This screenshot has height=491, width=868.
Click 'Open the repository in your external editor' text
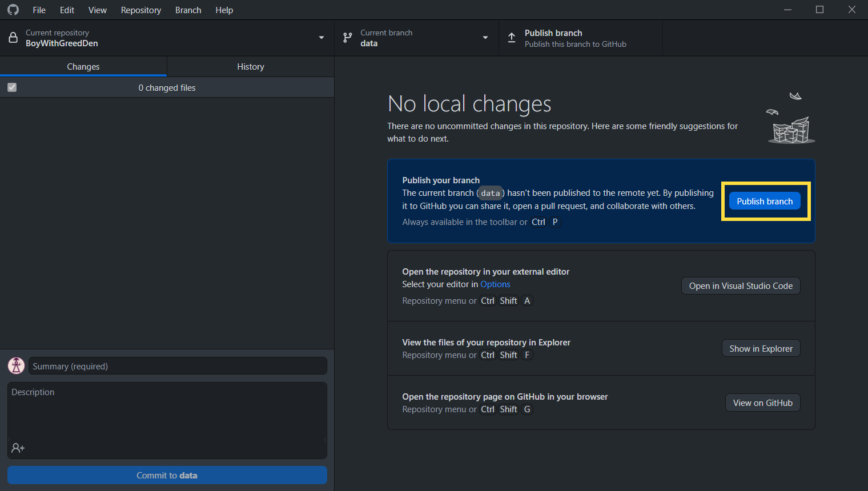486,272
